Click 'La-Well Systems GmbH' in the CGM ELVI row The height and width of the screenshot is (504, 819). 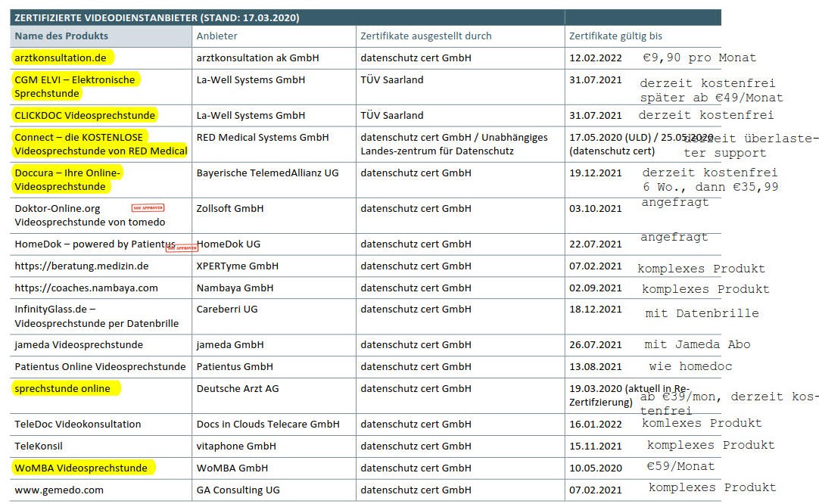(251, 80)
